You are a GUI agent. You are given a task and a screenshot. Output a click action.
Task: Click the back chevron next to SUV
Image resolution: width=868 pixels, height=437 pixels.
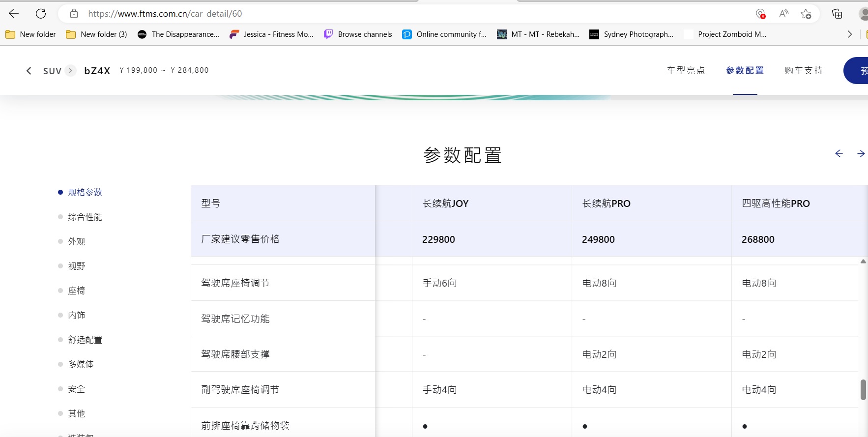[x=29, y=71]
